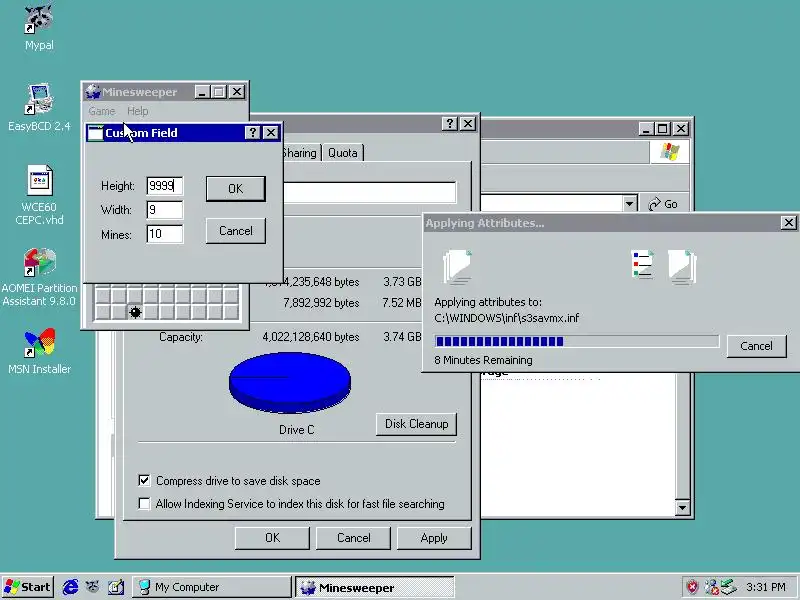Click the 3:31 PM clock
800x600 pixels.
(x=765, y=587)
